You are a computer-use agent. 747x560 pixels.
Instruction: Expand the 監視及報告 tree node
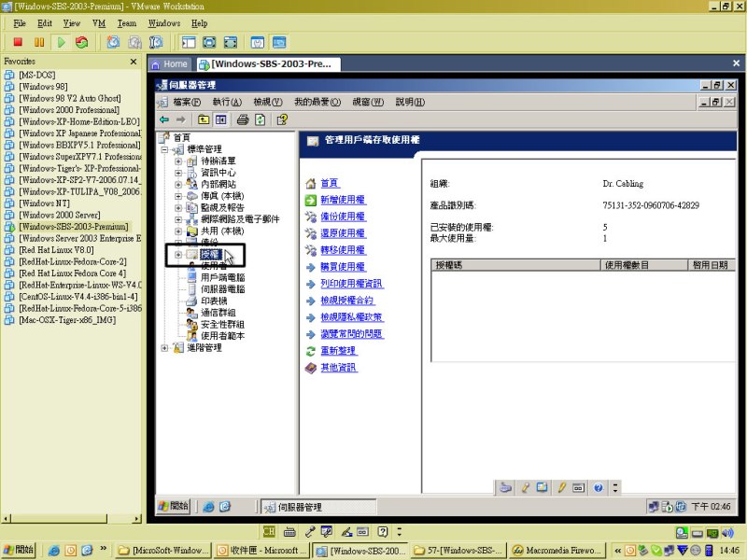(177, 207)
